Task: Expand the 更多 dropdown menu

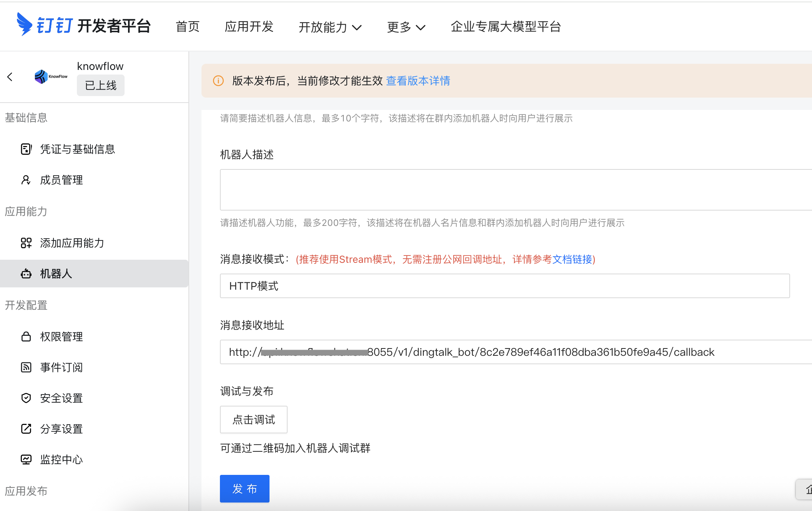Action: click(406, 27)
